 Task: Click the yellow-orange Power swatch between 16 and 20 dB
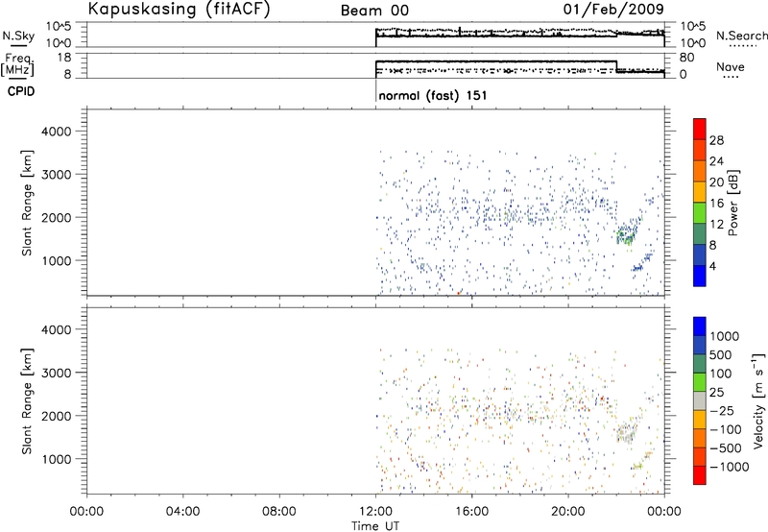[700, 192]
